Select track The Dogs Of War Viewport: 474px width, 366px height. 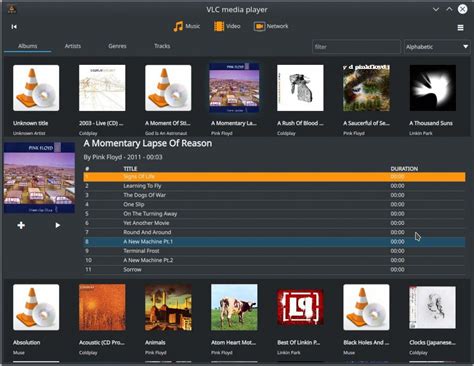point(274,195)
